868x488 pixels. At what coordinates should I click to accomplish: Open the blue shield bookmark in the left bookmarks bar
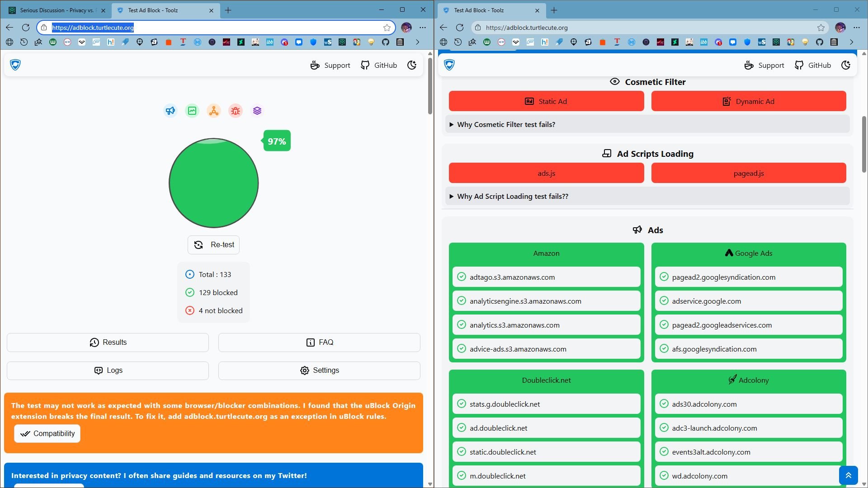click(x=313, y=42)
